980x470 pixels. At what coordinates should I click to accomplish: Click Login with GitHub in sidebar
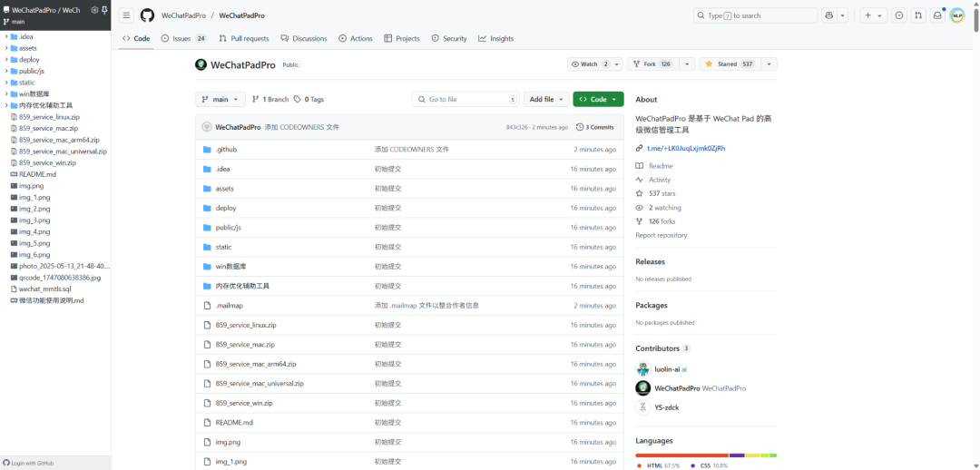(x=29, y=463)
